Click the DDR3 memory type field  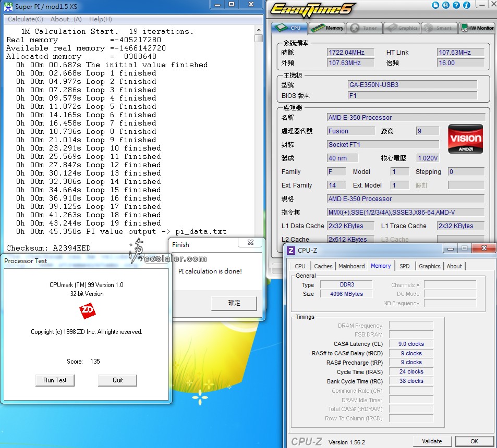(x=346, y=284)
